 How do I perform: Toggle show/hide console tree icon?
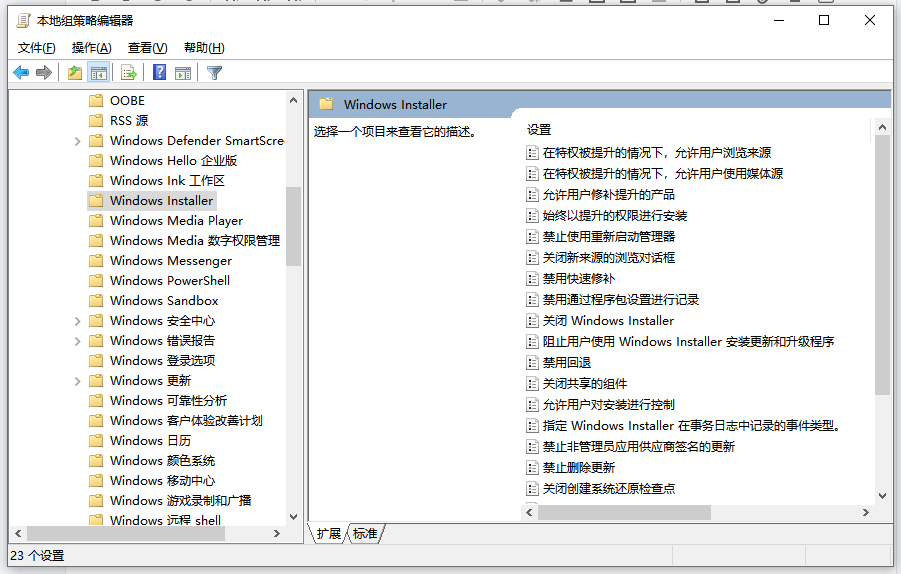click(x=99, y=73)
